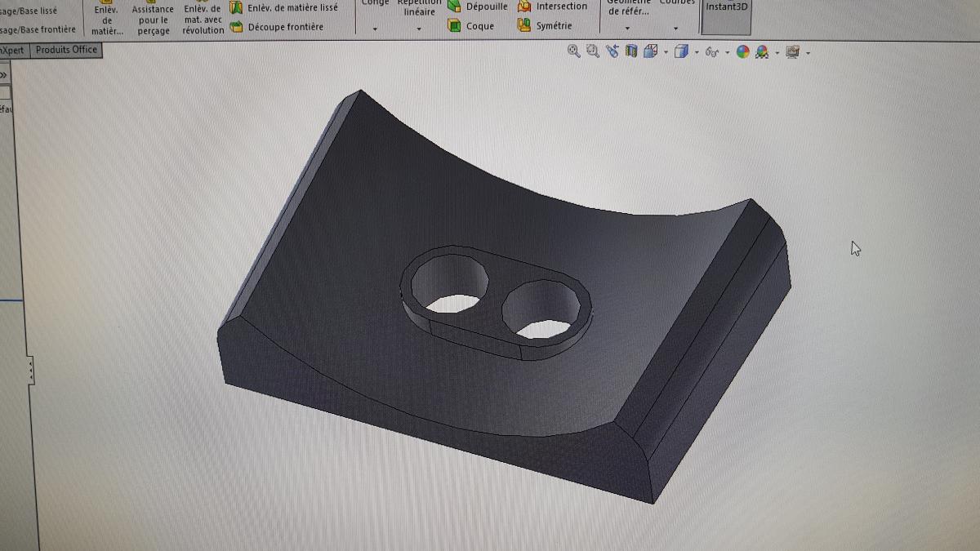
Task: Click the Base lissé command
Action: coord(29,11)
